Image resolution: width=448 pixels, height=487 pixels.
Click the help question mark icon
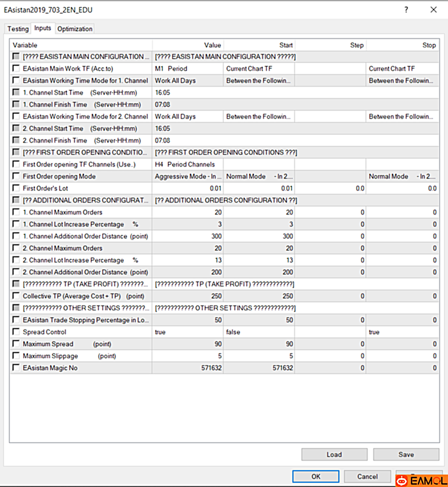point(405,10)
